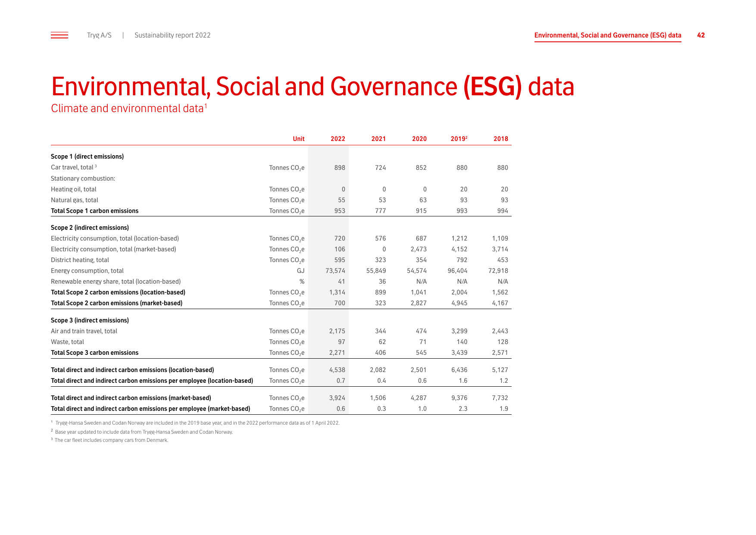The height and width of the screenshot is (535, 756).
Task: Click total market-based emissions value 3,924
Action: (x=337, y=398)
